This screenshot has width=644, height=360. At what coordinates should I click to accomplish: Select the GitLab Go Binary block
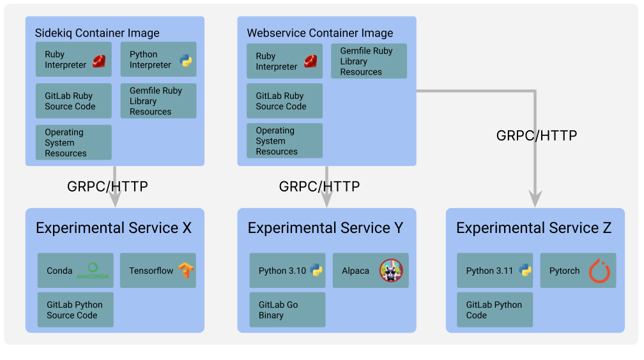[x=287, y=310]
